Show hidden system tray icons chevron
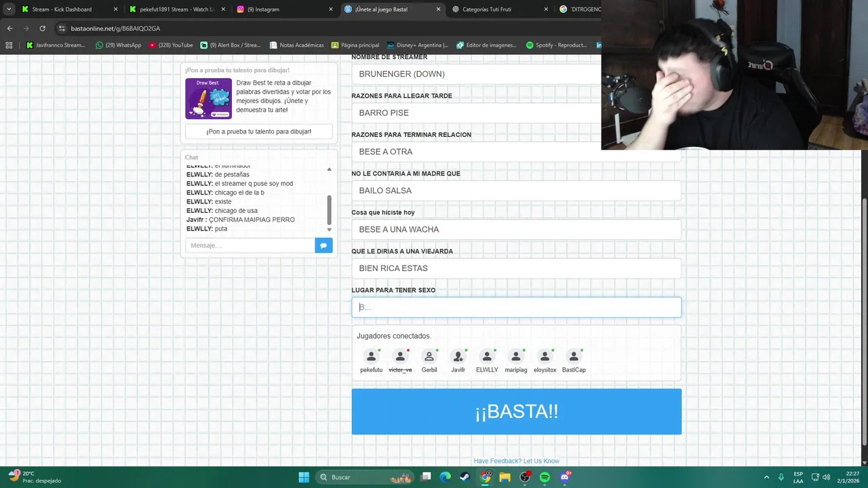The width and height of the screenshot is (868, 488). 766,477
